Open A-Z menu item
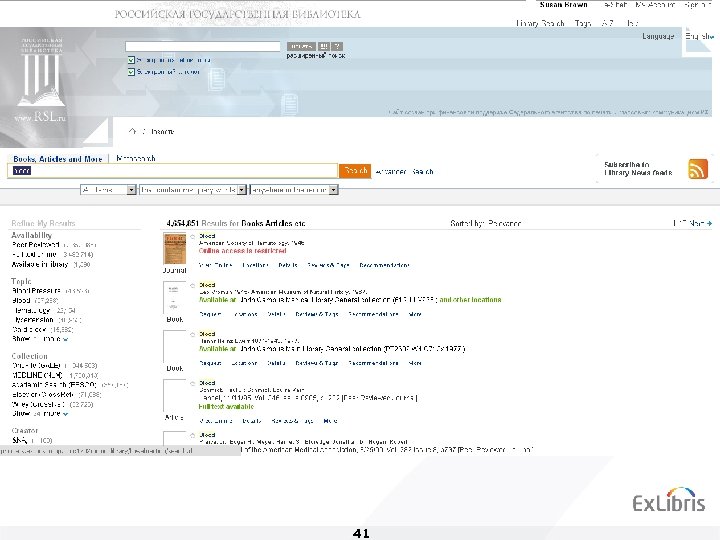 tap(608, 23)
